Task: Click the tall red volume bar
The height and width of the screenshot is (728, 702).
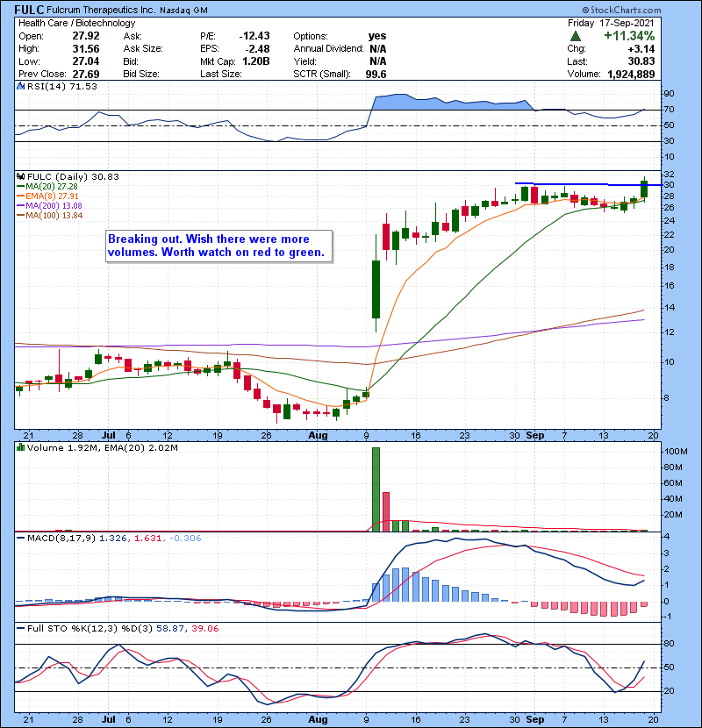Action: tap(385, 511)
